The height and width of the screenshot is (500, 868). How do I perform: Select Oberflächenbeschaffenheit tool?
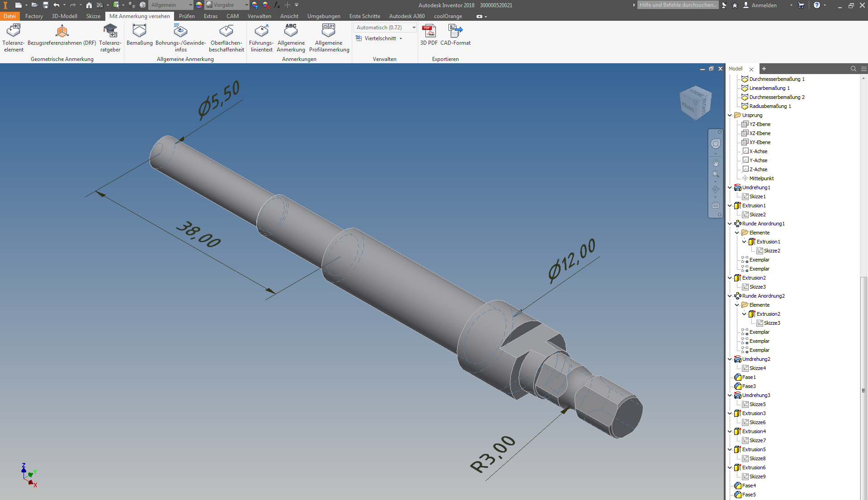point(226,31)
